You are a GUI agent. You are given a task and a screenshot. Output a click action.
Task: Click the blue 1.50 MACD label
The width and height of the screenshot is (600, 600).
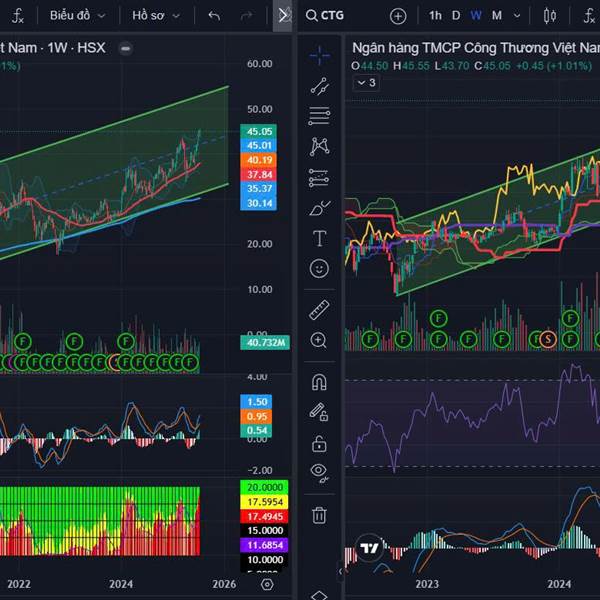click(x=256, y=402)
